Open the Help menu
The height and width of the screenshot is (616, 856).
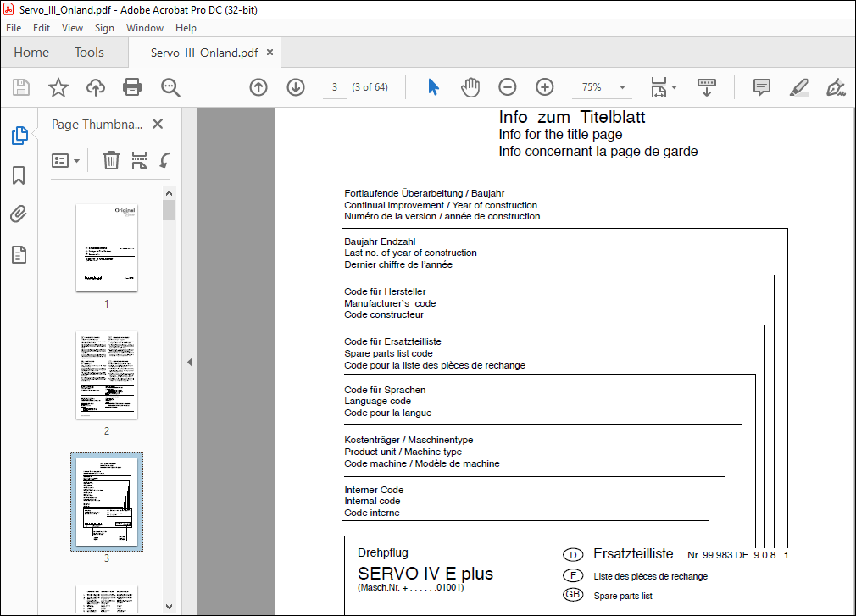(x=186, y=28)
